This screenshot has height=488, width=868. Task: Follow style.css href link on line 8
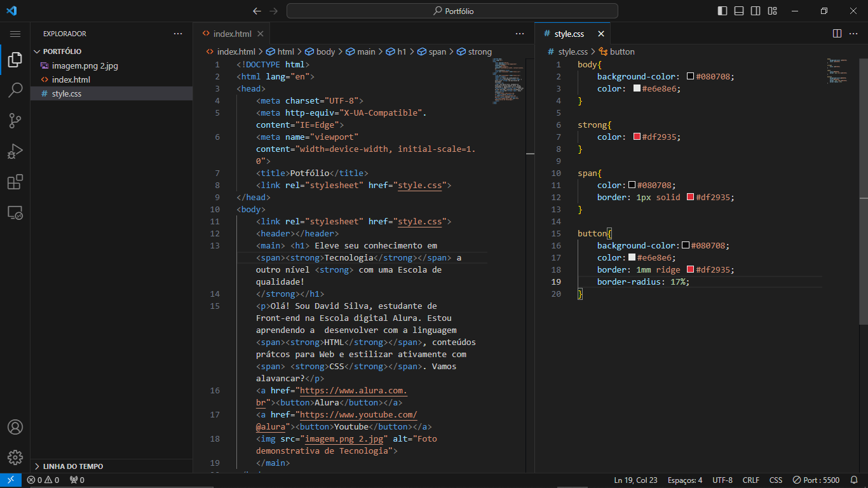coord(419,185)
